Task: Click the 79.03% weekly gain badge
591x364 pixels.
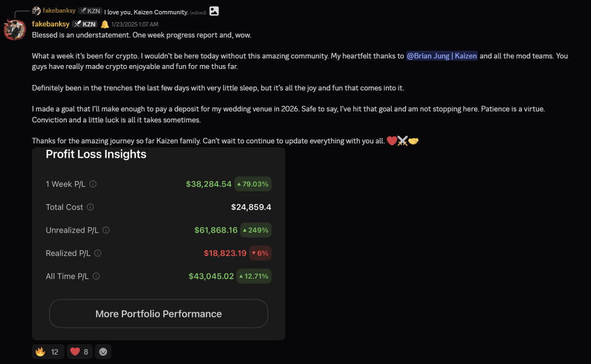Action: point(253,184)
